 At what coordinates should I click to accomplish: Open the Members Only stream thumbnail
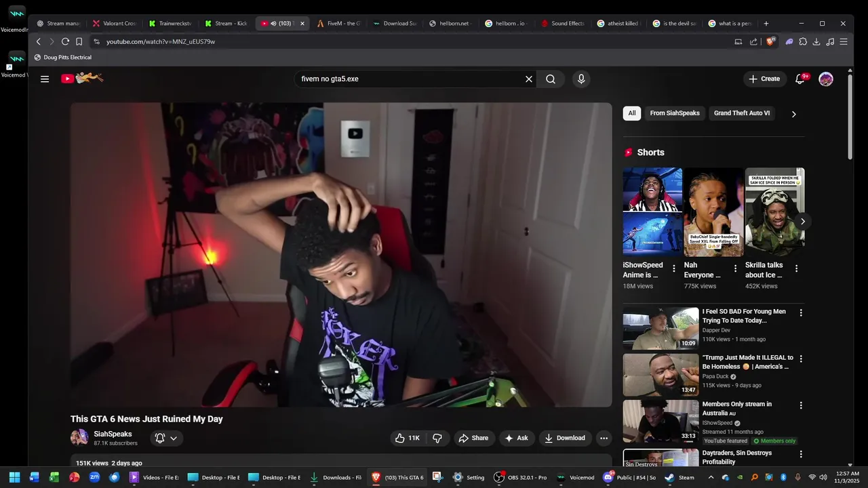pyautogui.click(x=660, y=421)
